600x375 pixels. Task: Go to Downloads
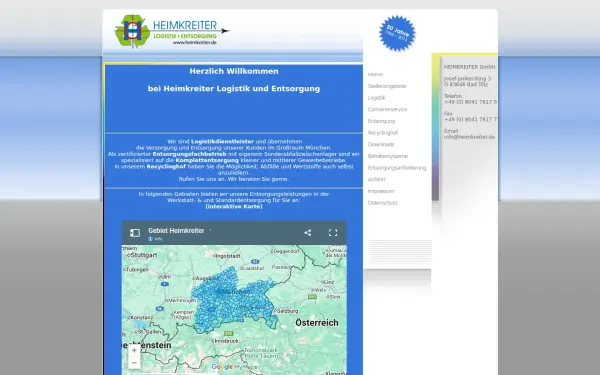point(381,144)
